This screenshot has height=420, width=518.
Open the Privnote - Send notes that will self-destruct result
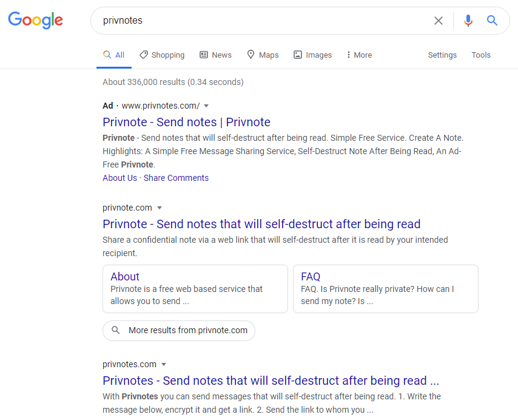[x=261, y=224]
